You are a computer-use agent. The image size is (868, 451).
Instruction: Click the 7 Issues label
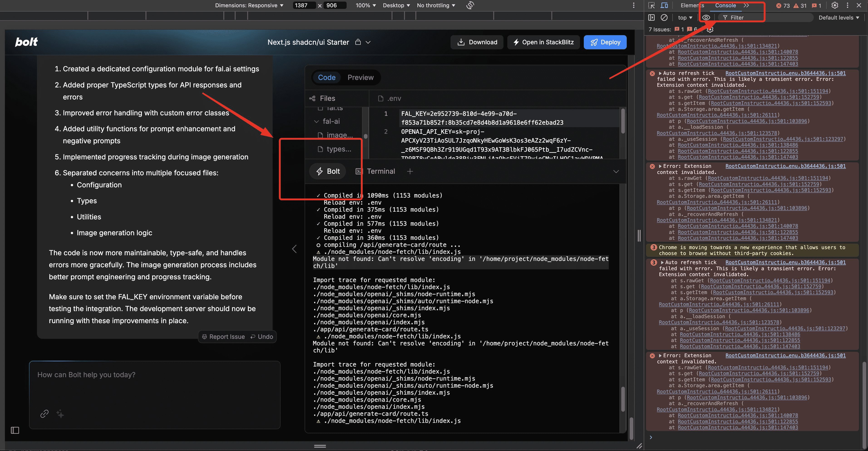tap(659, 29)
